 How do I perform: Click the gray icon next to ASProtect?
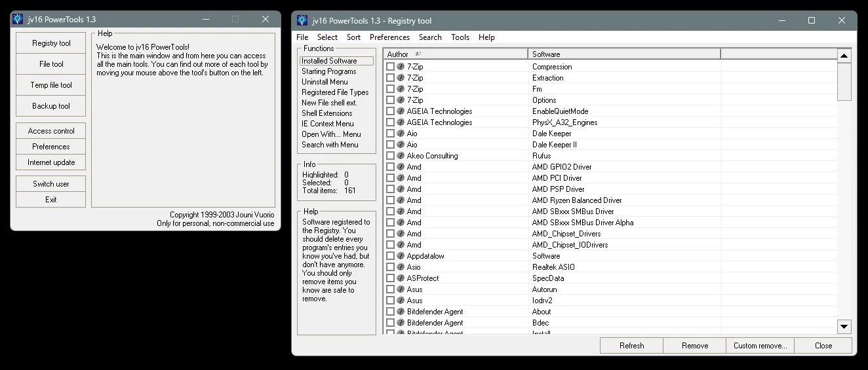click(401, 278)
